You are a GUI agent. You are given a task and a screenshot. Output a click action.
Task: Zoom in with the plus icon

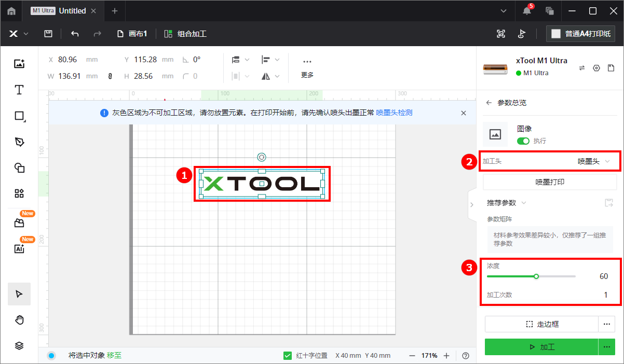[x=446, y=356]
